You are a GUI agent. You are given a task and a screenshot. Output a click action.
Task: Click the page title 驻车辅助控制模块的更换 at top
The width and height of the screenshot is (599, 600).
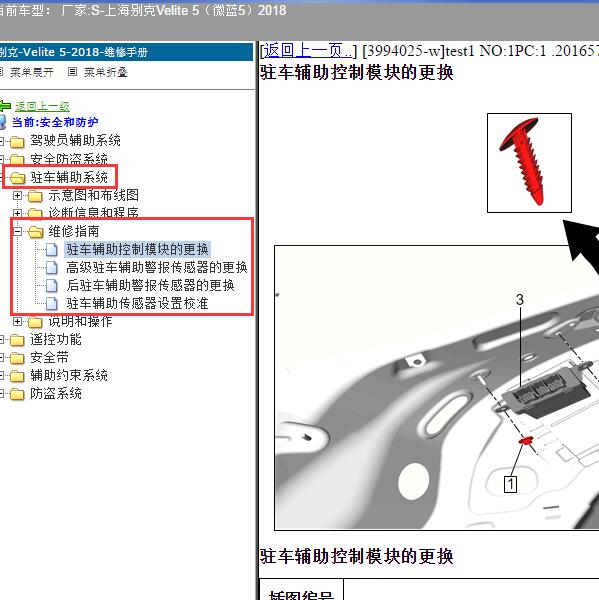tap(357, 72)
